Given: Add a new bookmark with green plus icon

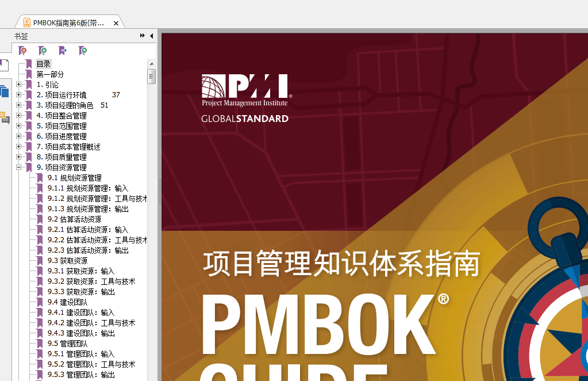Looking at the screenshot, I should tap(43, 50).
